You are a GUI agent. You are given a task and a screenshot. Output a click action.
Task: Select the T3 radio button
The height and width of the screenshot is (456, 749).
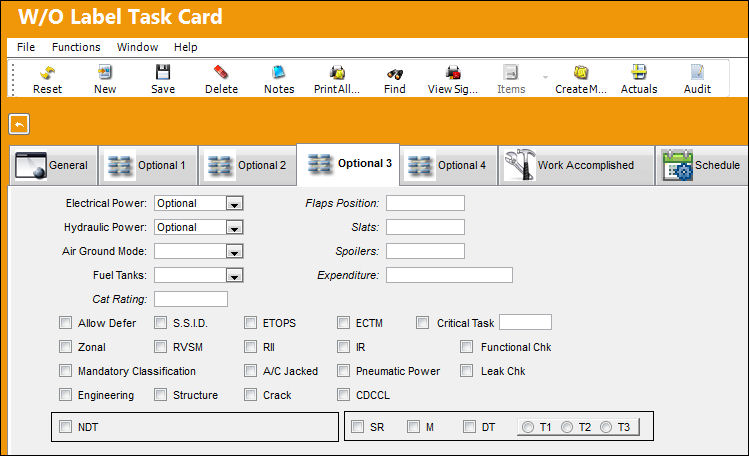[x=606, y=427]
